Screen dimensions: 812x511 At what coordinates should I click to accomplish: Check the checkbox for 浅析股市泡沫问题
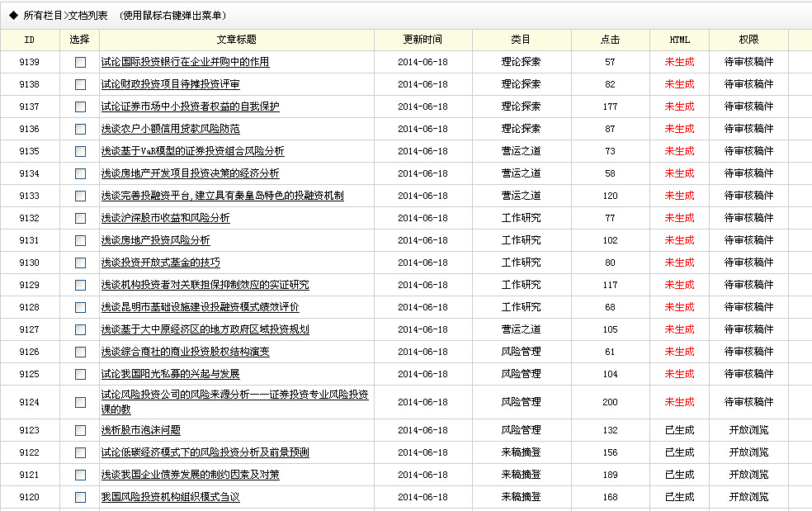[x=80, y=430]
